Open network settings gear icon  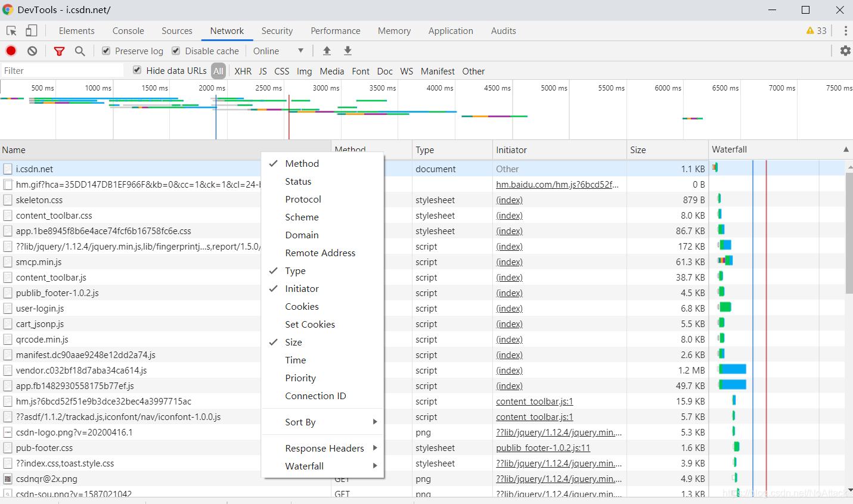click(x=845, y=51)
